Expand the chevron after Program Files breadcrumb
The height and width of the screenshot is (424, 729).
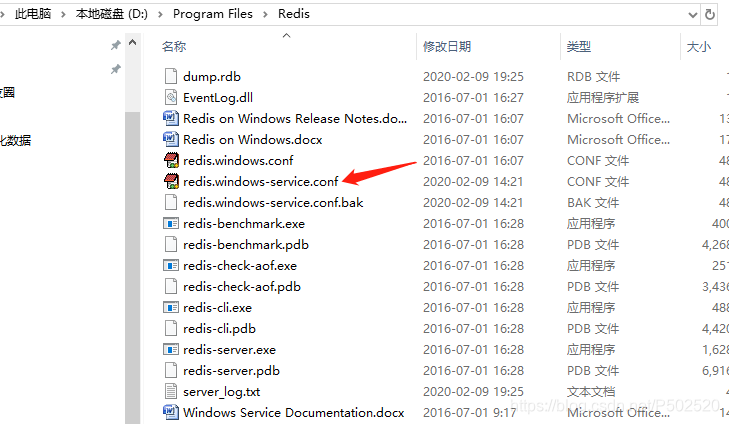(265, 14)
